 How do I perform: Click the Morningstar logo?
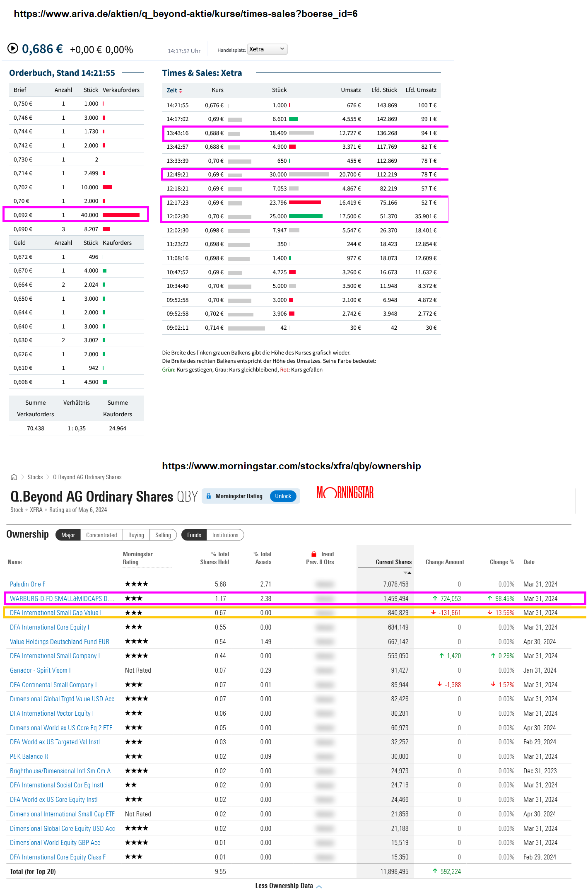click(345, 492)
